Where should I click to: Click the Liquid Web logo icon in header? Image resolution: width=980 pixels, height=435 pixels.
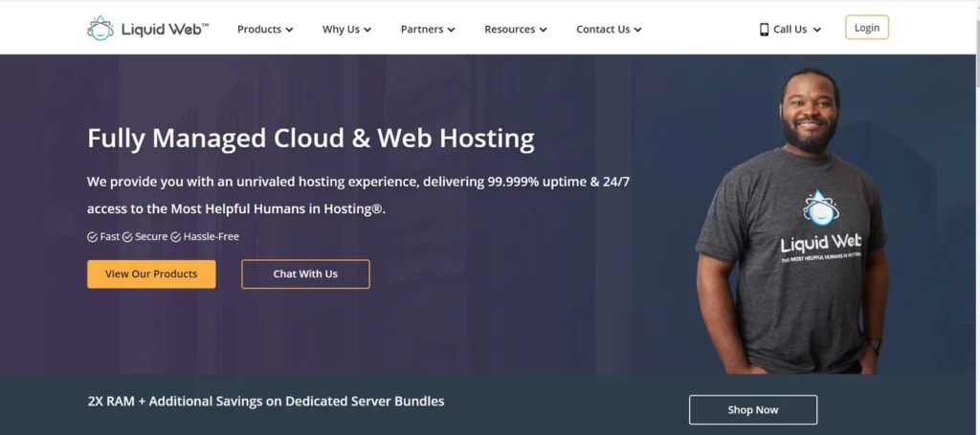(100, 28)
